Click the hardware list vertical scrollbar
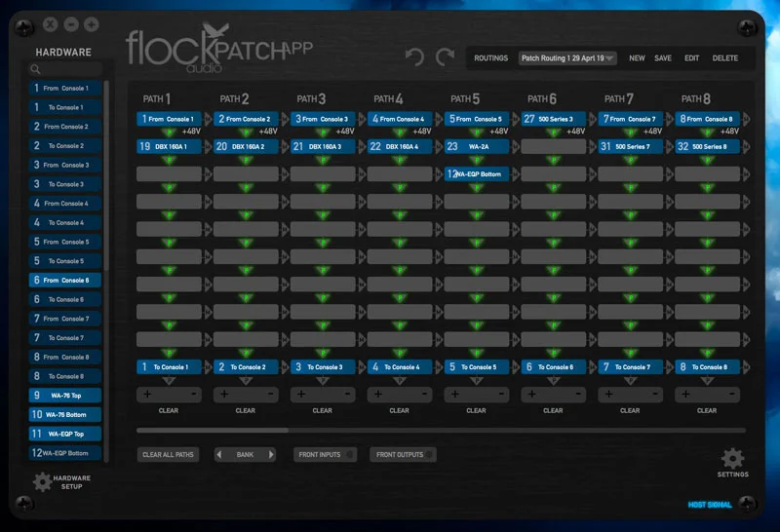Image resolution: width=780 pixels, height=532 pixels. click(106, 174)
